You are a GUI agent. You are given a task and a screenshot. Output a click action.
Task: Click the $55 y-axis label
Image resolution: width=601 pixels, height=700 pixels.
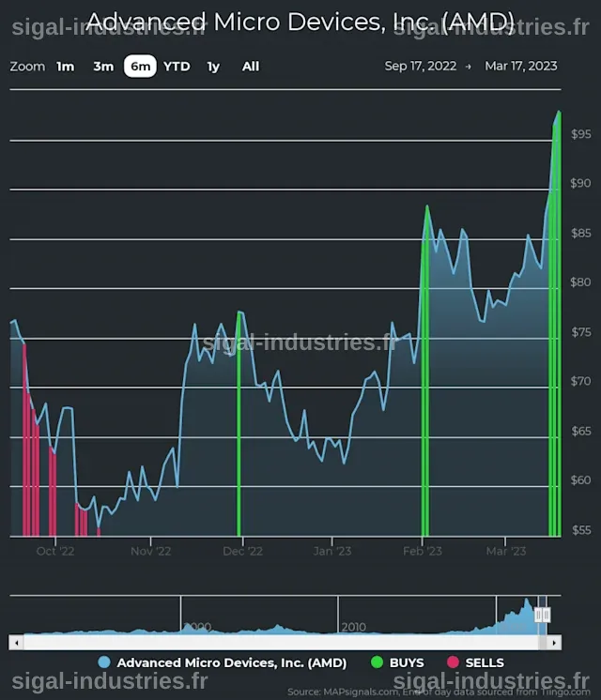581,530
